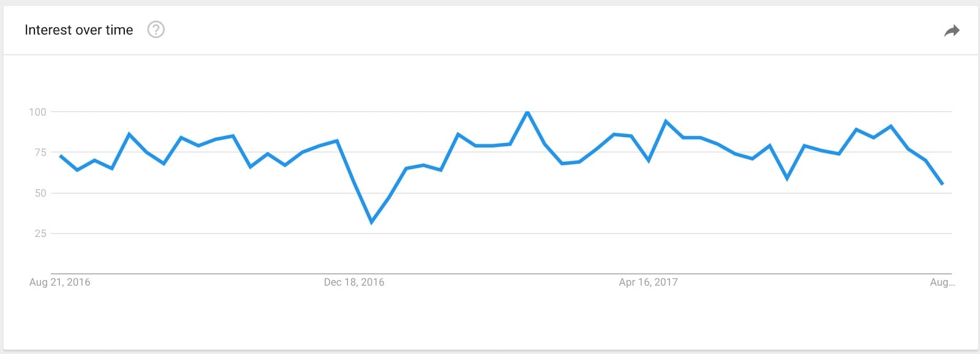Click the last data point of the line
Screen dimensions: 980x354
tap(943, 184)
